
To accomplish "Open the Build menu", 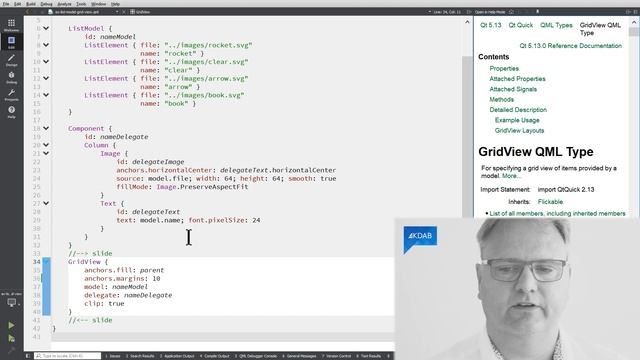I will tap(31, 4).
